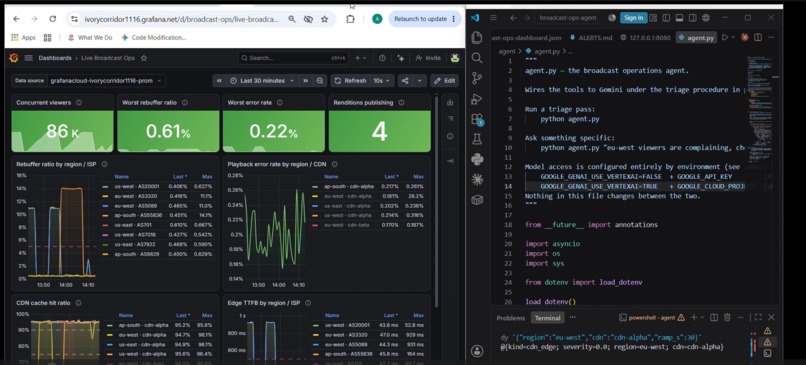Open Chrome Apps shortcut in bookmarks bar
The height and width of the screenshot is (365, 806).
point(23,38)
